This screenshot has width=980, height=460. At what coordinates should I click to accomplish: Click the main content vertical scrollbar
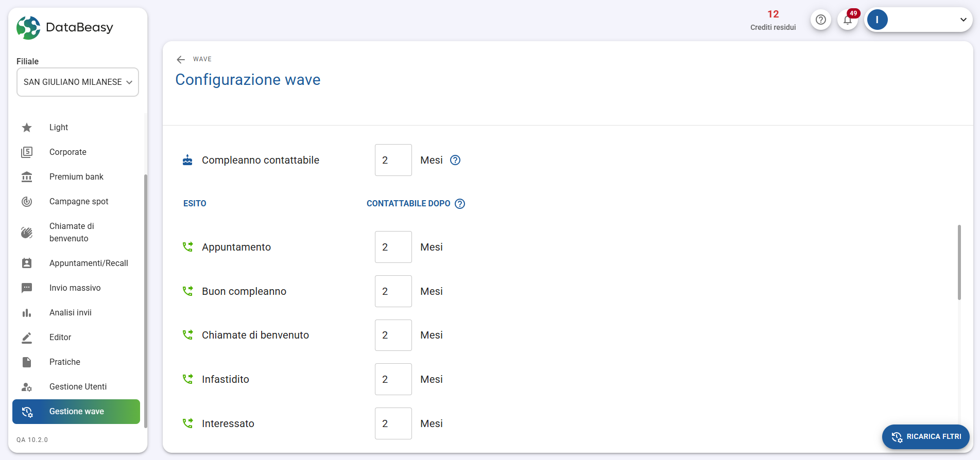pyautogui.click(x=959, y=262)
